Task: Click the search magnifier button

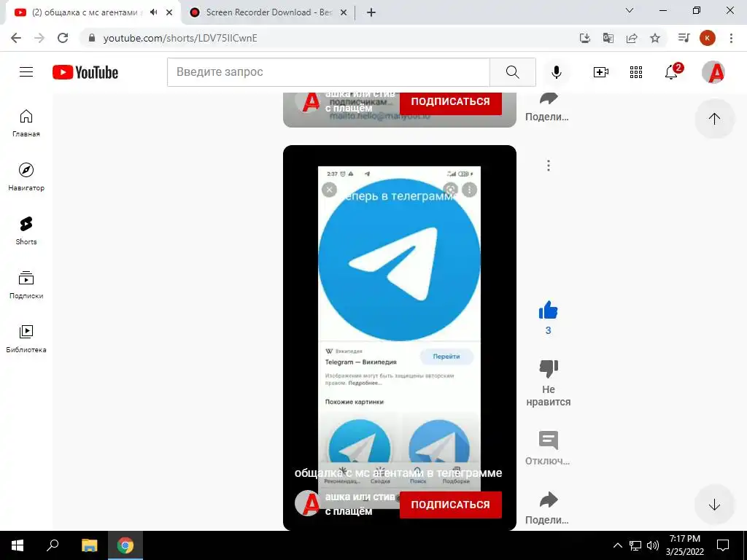Action: pos(513,72)
